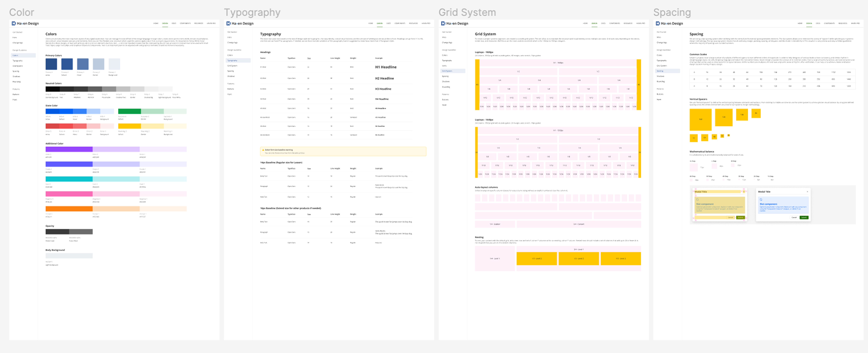Close the white Modal Title dialog with its X icon
This screenshot has width=868, height=353.
pos(807,192)
